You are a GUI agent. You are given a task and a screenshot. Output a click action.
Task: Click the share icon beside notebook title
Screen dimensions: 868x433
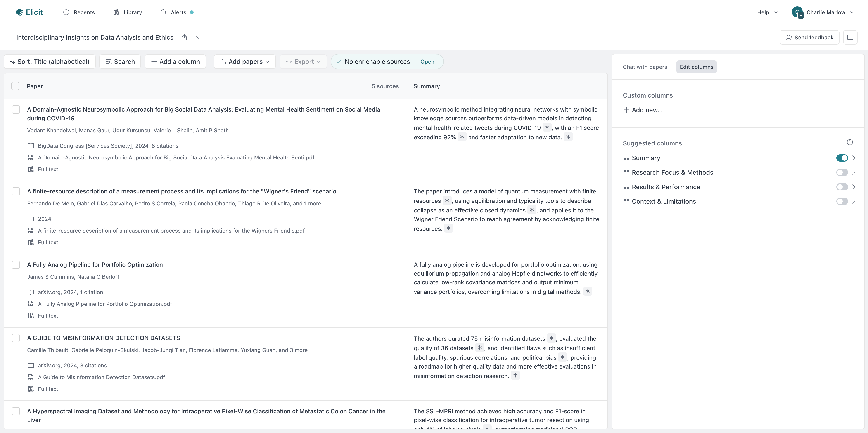pyautogui.click(x=184, y=37)
